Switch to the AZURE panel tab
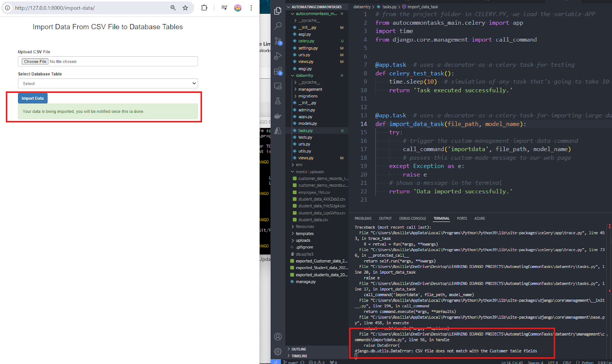 tap(480, 219)
